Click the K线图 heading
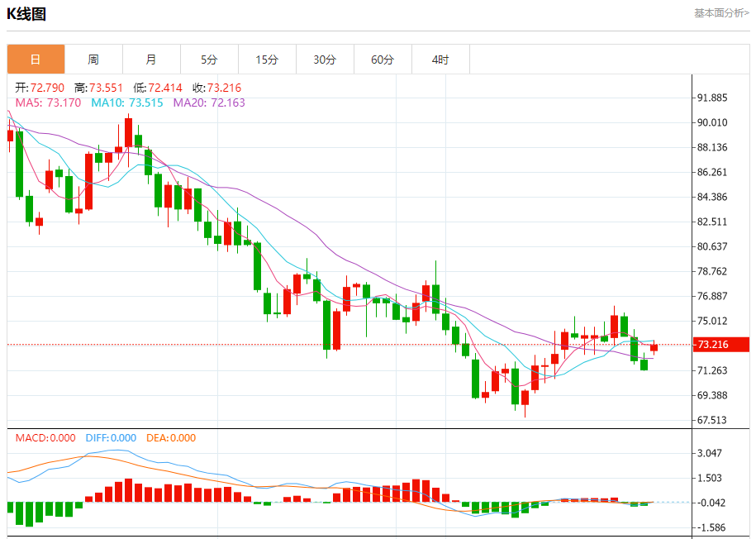 (26, 13)
